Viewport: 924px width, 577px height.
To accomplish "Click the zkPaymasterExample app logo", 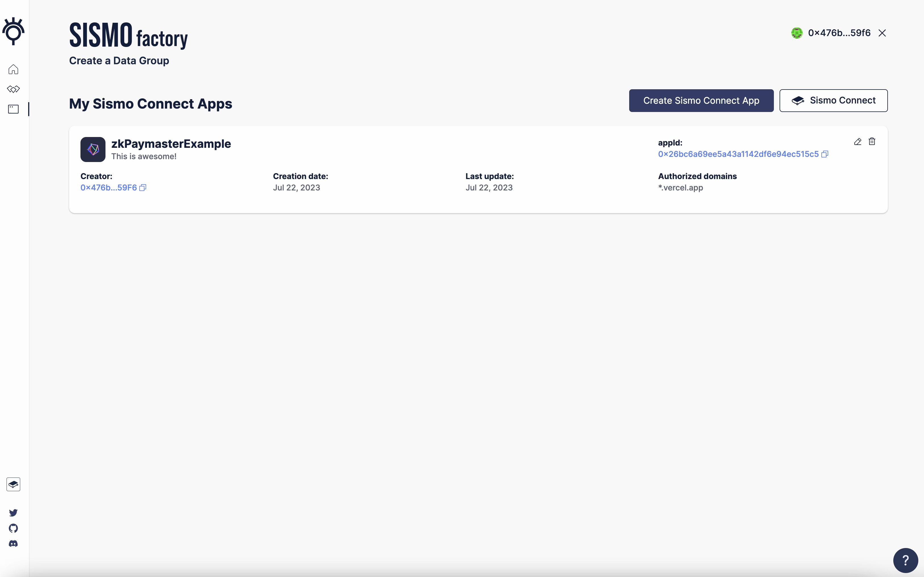I will 93,150.
